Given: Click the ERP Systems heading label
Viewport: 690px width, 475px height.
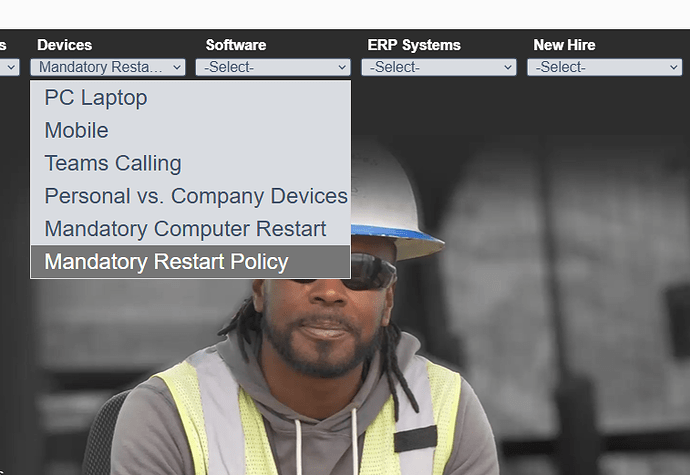Looking at the screenshot, I should (414, 45).
